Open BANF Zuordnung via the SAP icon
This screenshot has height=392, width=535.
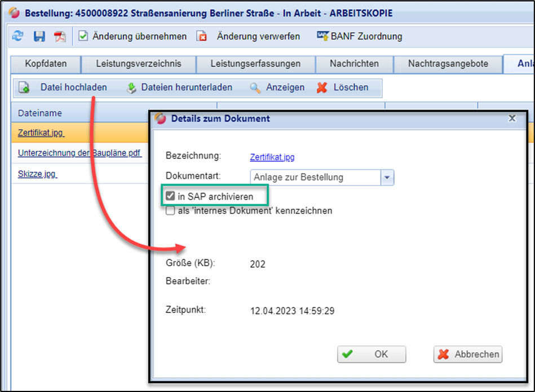click(x=322, y=36)
